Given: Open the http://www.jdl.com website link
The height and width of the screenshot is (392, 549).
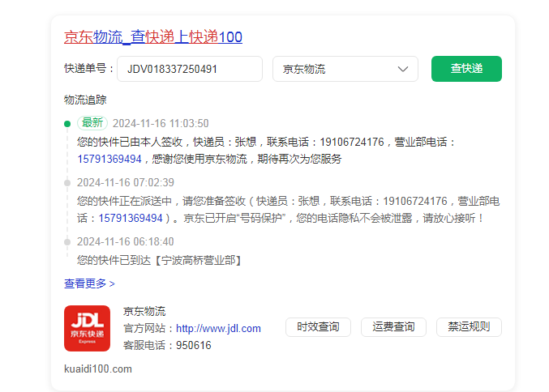Looking at the screenshot, I should coord(218,328).
